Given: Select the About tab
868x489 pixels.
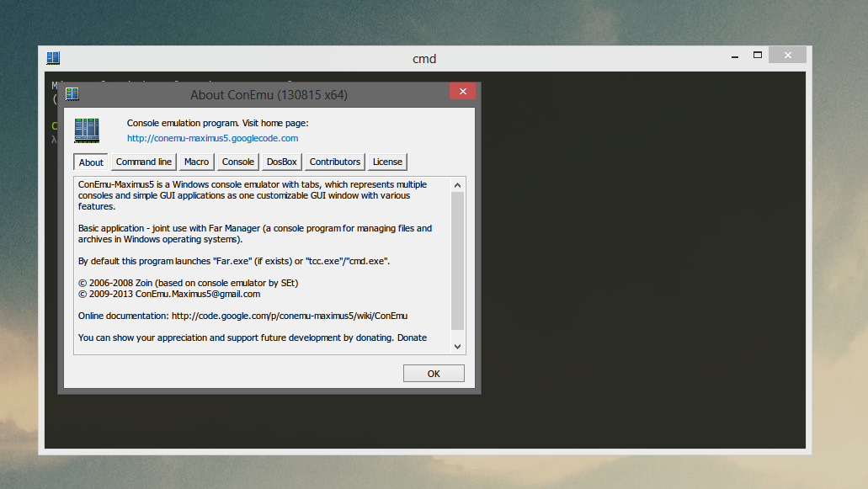Looking at the screenshot, I should click(x=91, y=162).
